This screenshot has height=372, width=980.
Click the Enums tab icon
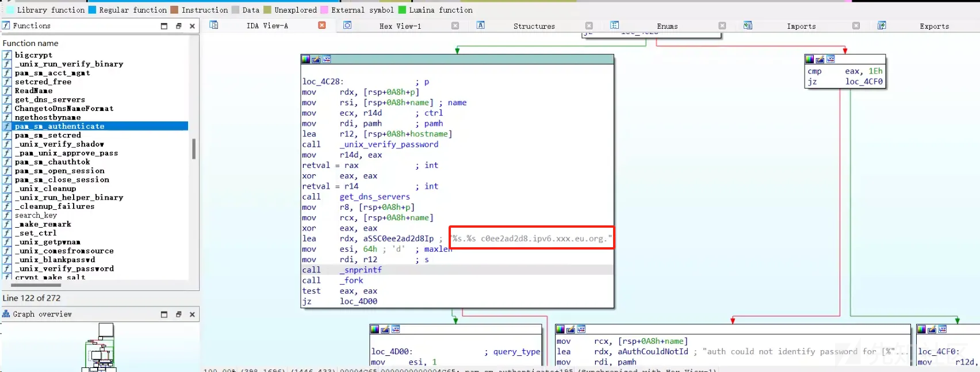coord(614,25)
